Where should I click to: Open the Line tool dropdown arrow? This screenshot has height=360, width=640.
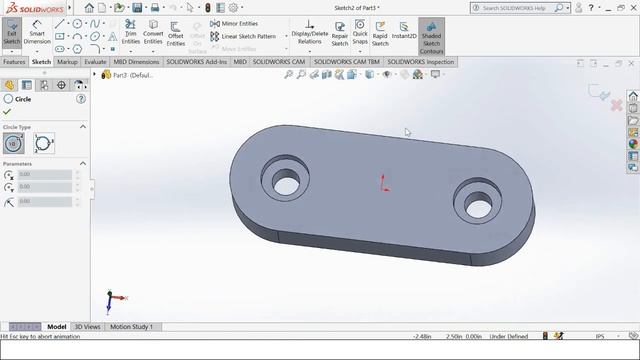point(68,24)
